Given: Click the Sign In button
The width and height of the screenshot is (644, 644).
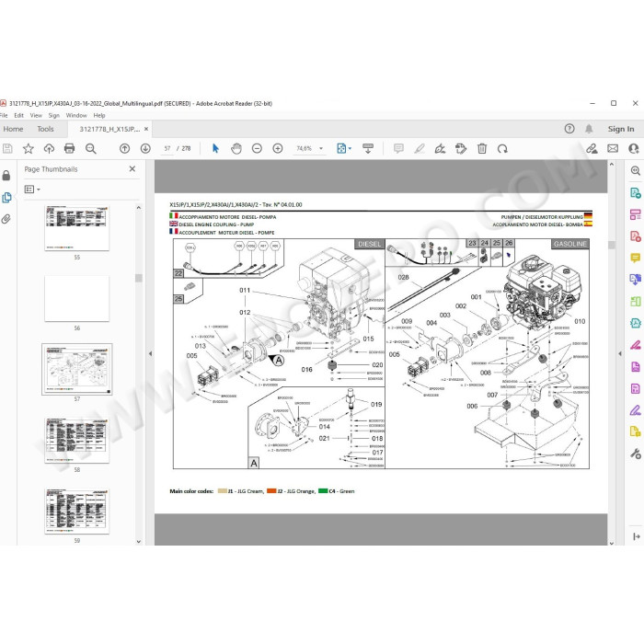Looking at the screenshot, I should [x=621, y=129].
